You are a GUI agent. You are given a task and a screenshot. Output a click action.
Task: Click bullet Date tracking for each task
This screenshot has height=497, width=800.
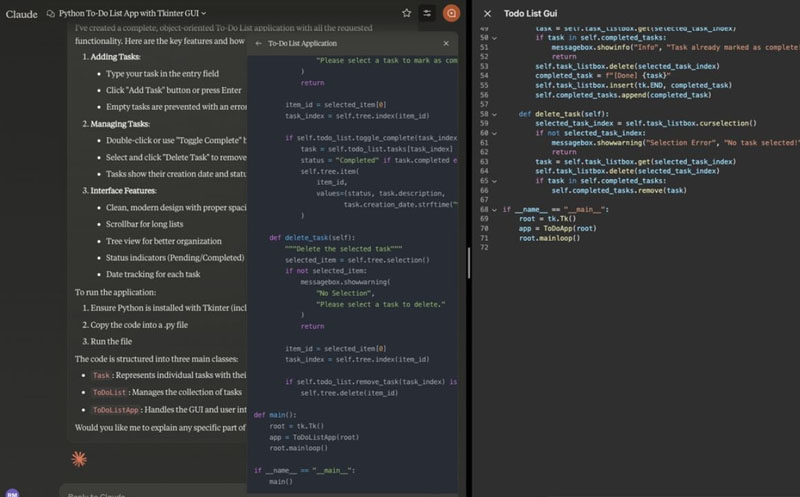coord(153,274)
